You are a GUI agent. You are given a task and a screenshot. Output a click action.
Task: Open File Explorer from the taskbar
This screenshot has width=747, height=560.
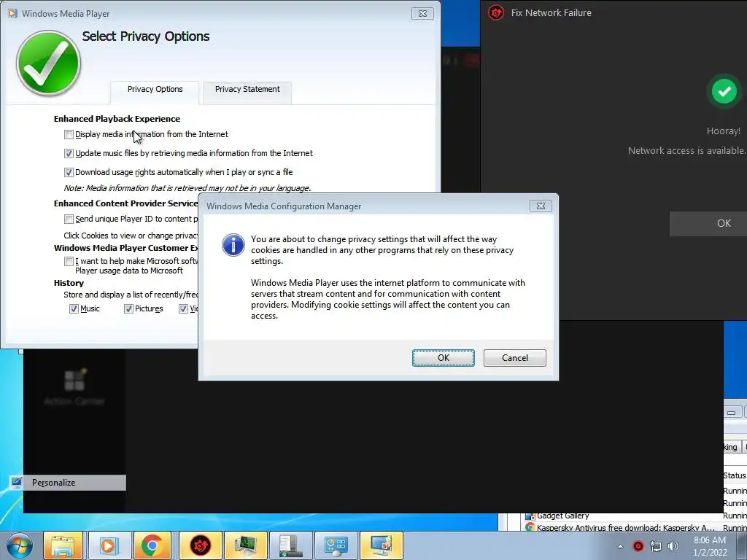tap(63, 545)
